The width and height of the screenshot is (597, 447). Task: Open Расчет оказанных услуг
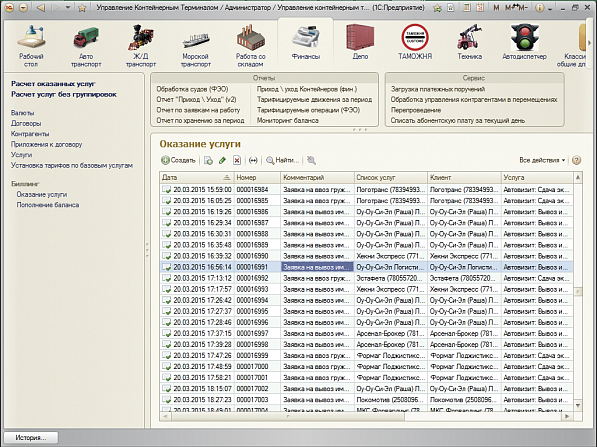click(x=53, y=84)
